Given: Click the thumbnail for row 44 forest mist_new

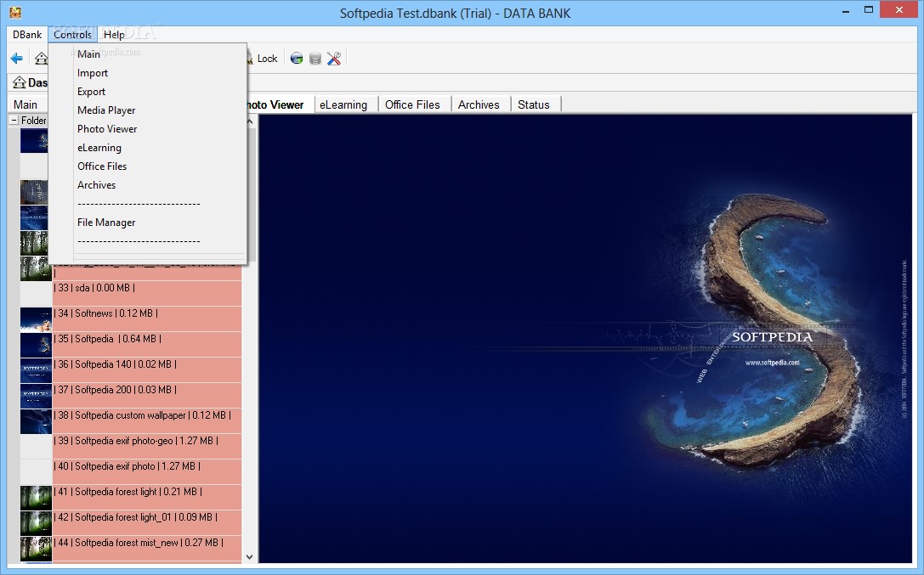Looking at the screenshot, I should pyautogui.click(x=36, y=548).
